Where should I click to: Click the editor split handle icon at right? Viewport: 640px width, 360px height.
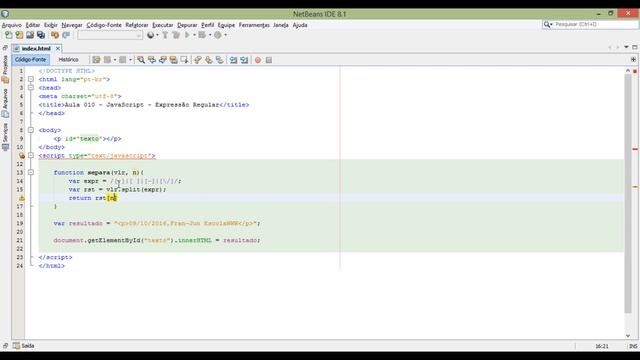tap(633, 60)
